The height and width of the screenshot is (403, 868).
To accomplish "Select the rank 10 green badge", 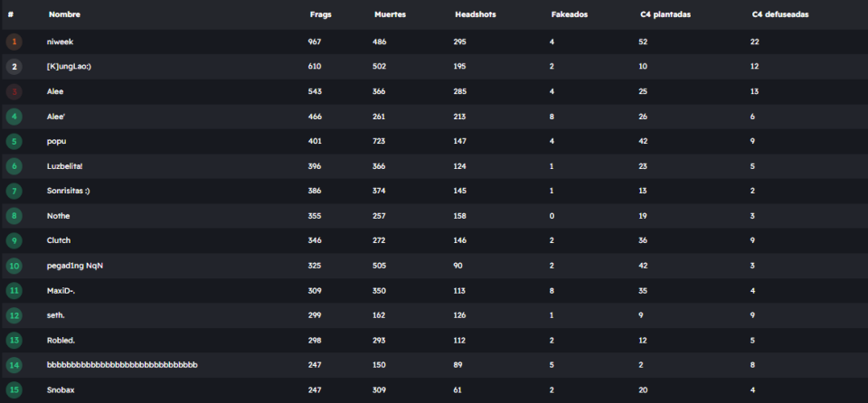I will tap(14, 266).
